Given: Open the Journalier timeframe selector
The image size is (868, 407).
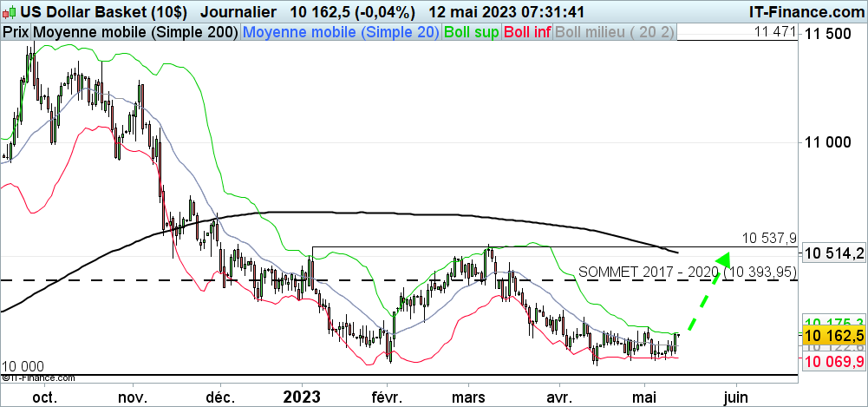Looking at the screenshot, I should pos(238,13).
